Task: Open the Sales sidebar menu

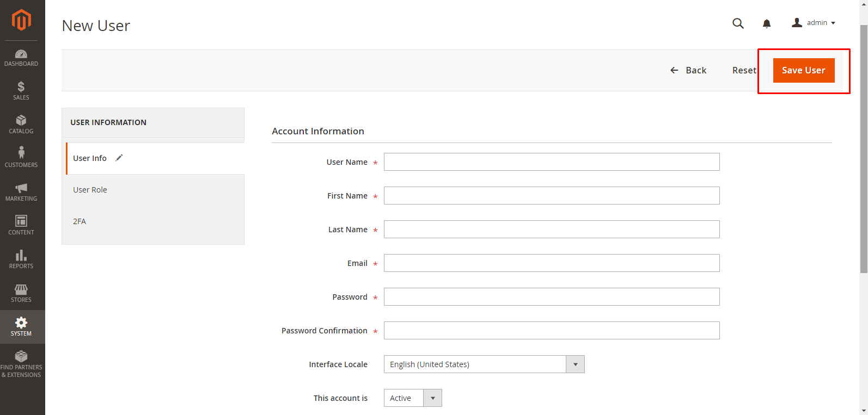Action: 21,91
